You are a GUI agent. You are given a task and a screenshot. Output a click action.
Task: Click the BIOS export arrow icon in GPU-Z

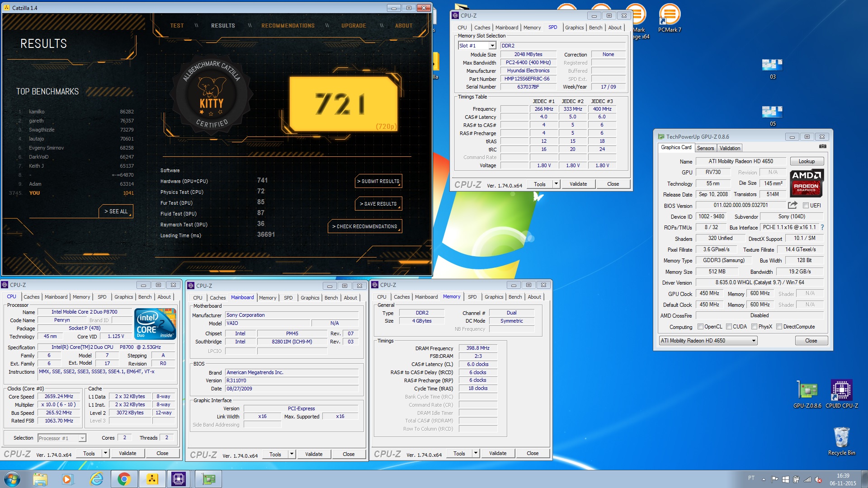(x=793, y=205)
